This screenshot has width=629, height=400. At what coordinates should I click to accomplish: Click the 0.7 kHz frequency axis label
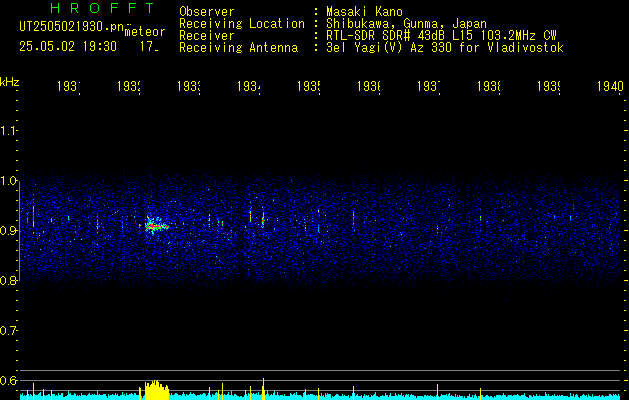8,330
